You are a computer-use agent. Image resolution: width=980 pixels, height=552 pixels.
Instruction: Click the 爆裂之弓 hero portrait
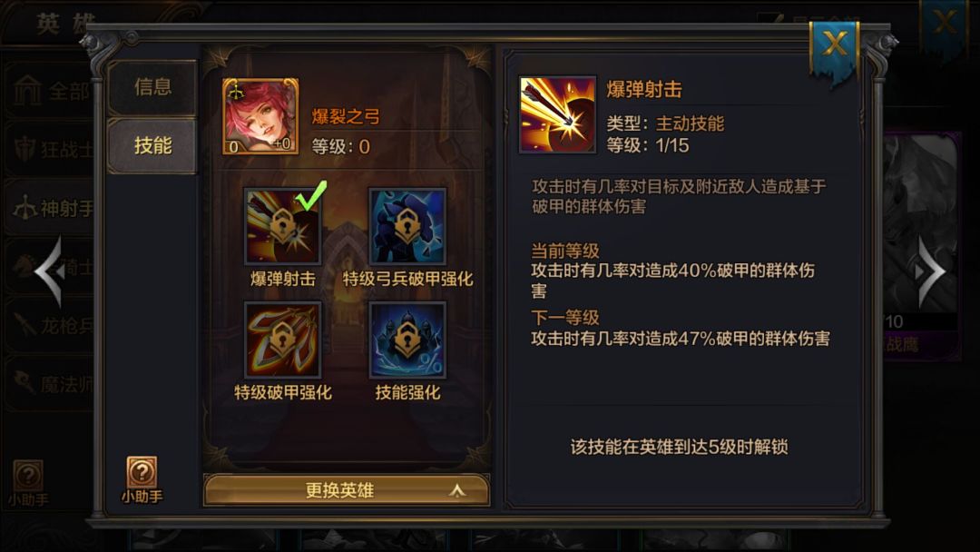(260, 116)
